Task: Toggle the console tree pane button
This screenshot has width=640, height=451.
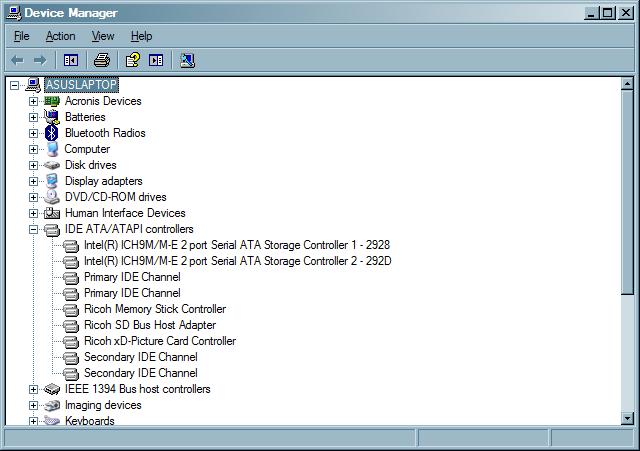Action: pos(71,60)
